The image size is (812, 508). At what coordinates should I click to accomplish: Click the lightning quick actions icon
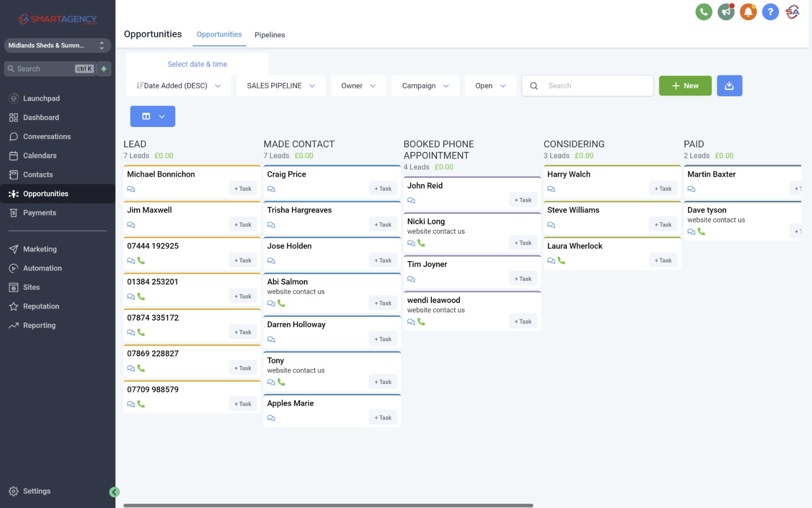point(104,69)
